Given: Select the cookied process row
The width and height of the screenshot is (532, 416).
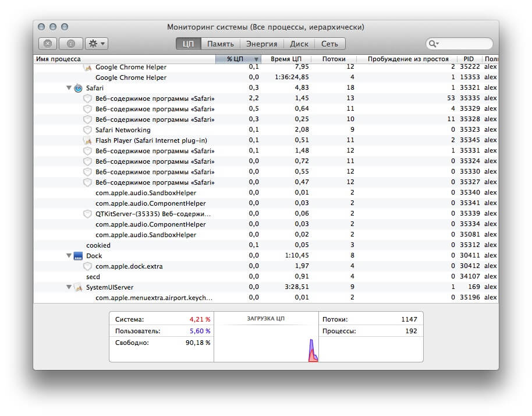Looking at the screenshot, I should pos(266,245).
